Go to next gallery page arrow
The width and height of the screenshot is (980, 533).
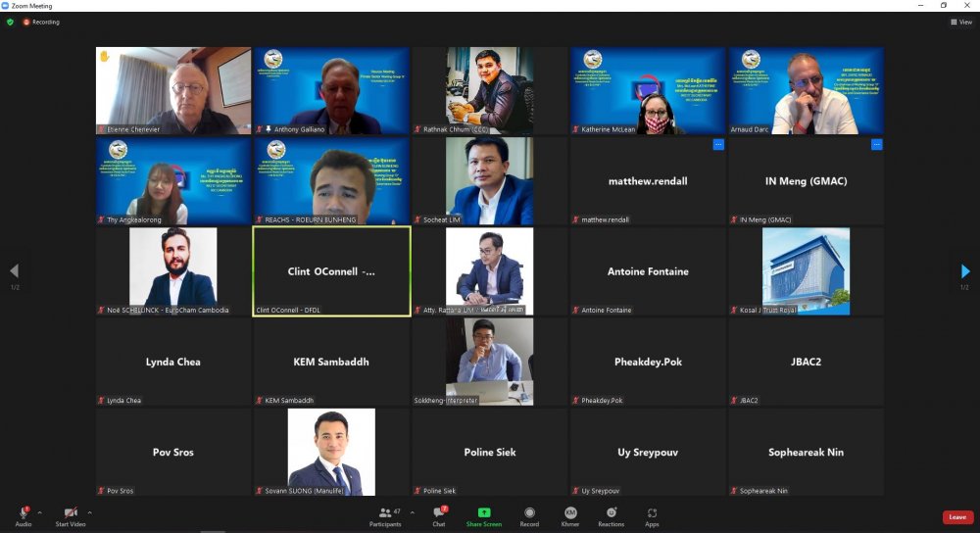click(965, 271)
